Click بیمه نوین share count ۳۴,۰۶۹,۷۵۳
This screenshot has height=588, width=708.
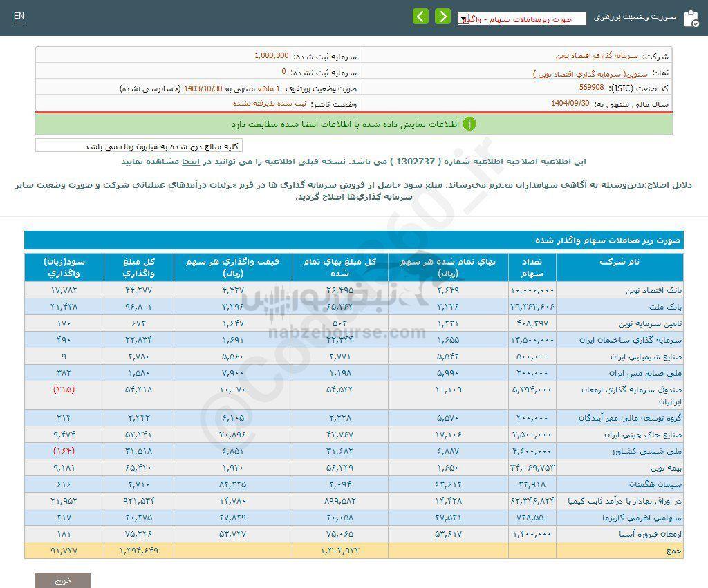pyautogui.click(x=532, y=468)
